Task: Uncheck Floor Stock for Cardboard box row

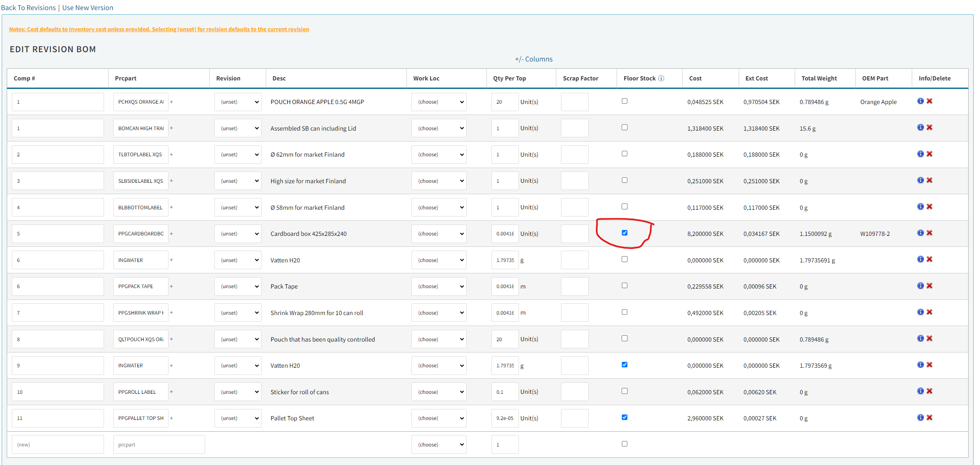Action: tap(625, 233)
